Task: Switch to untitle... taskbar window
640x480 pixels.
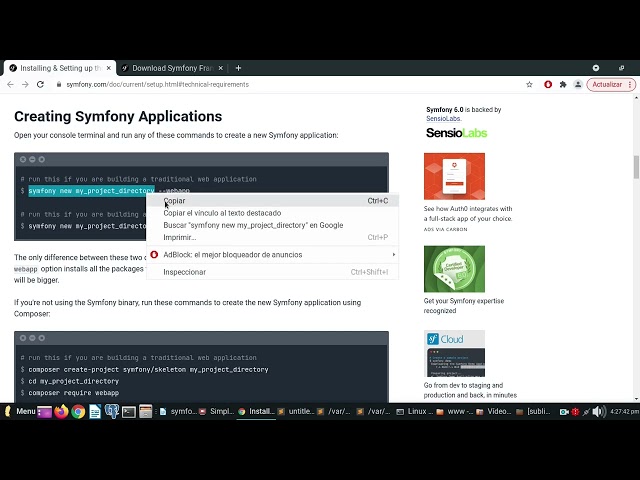Action: [296, 411]
